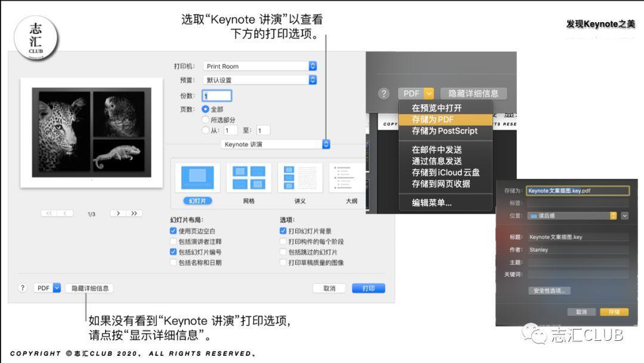The image size is (644, 363).
Task: Go to first page preview button
Action: 49,213
